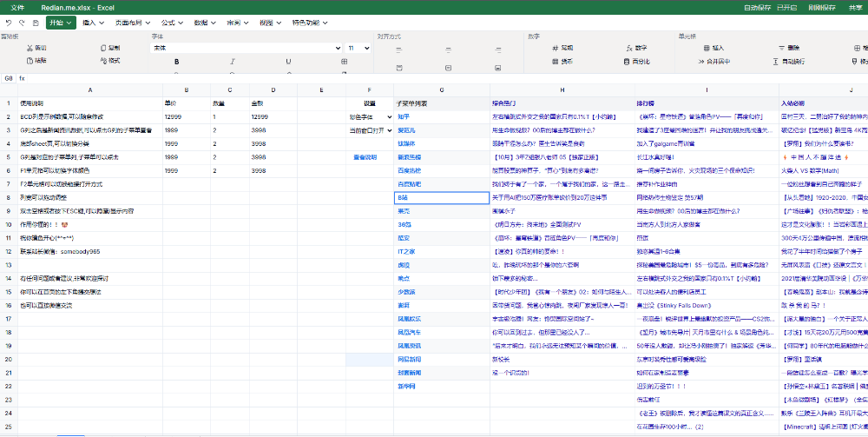This screenshot has width=868, height=437.
Task: Click the redo arrow icon
Action: (21, 22)
